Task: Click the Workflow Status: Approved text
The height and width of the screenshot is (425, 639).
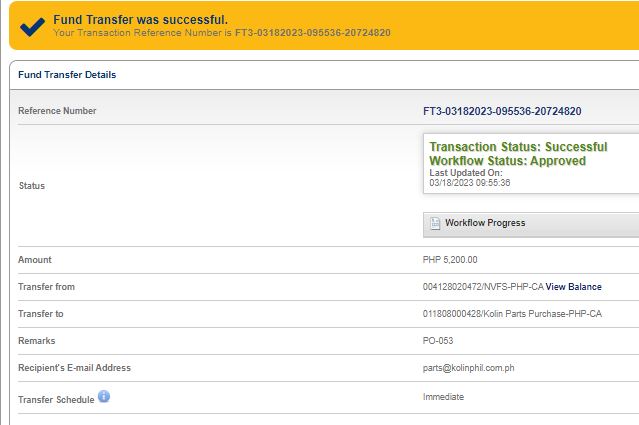Action: 507,161
